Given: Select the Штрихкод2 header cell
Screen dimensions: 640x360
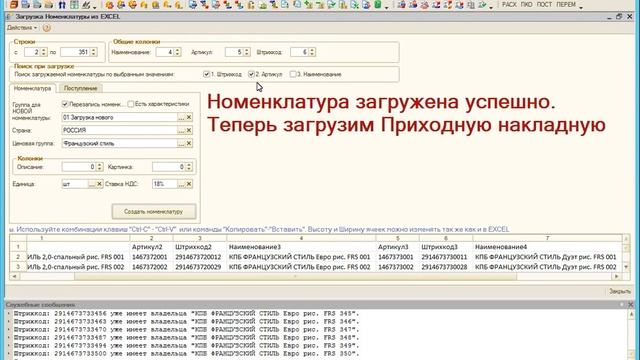Looking at the screenshot, I should coord(200,247).
